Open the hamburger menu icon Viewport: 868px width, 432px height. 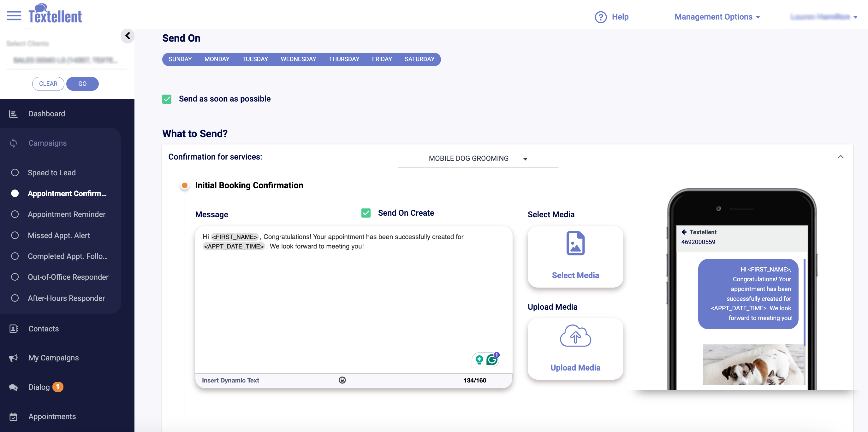[x=14, y=15]
